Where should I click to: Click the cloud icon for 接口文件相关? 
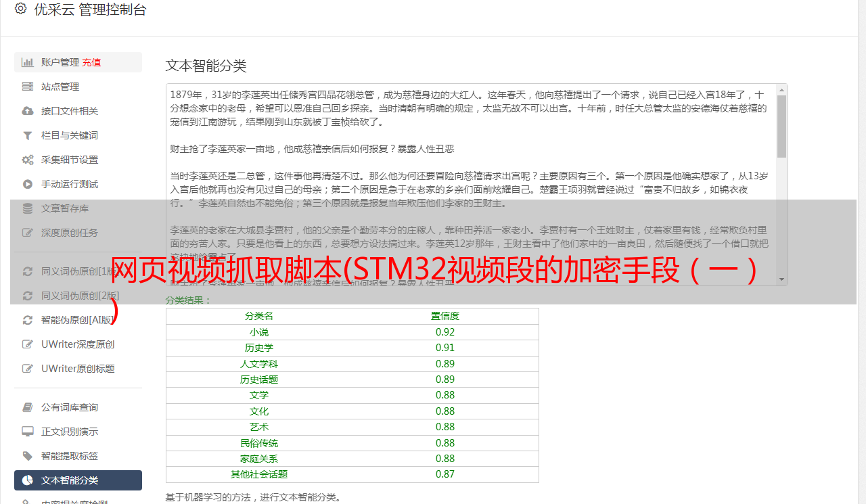[x=28, y=111]
